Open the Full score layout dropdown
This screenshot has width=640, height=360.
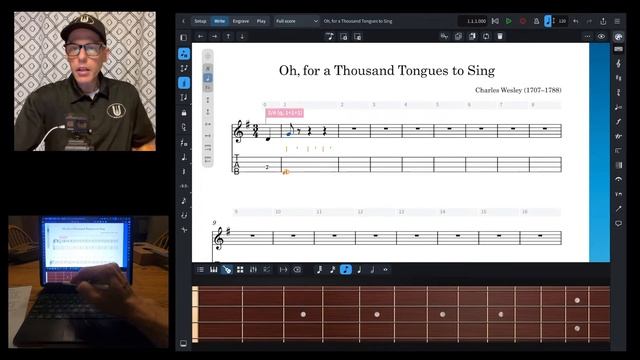(297, 21)
